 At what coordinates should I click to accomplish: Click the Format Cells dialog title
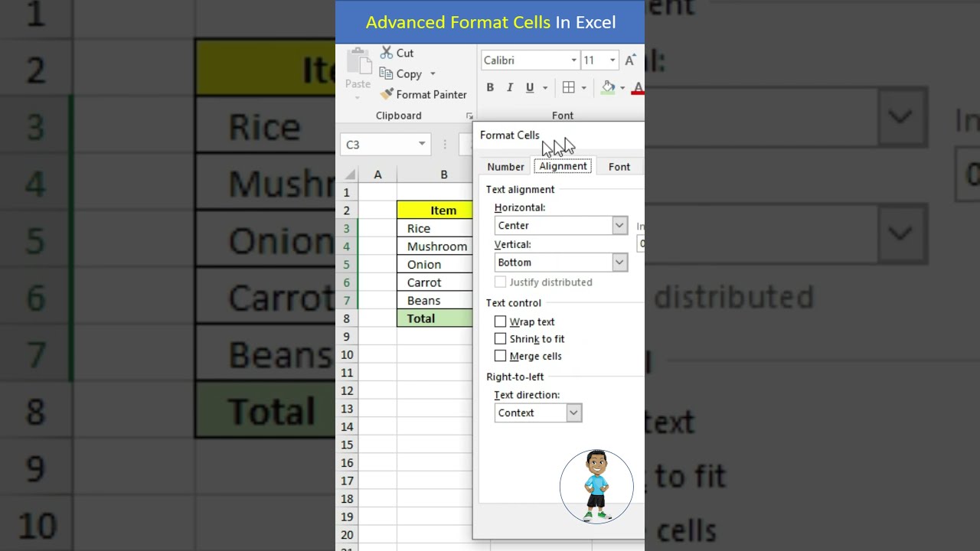510,135
